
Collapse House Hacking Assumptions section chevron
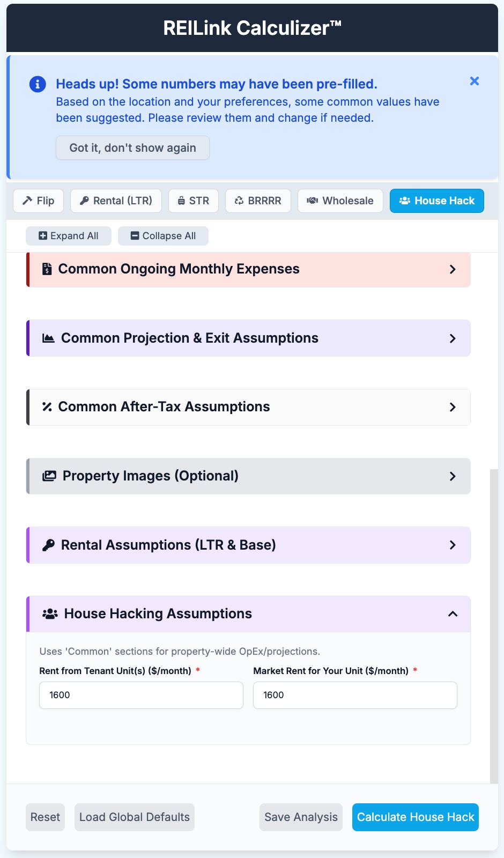[x=453, y=614]
